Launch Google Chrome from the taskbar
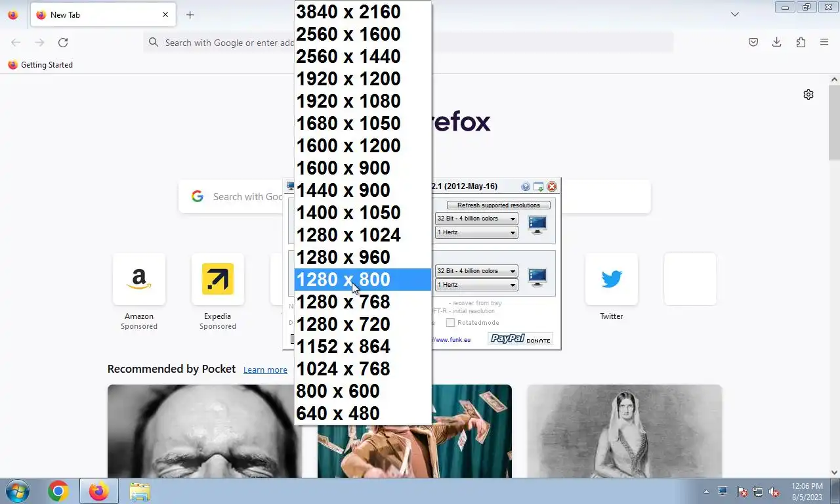This screenshot has width=840, height=504. 58,491
